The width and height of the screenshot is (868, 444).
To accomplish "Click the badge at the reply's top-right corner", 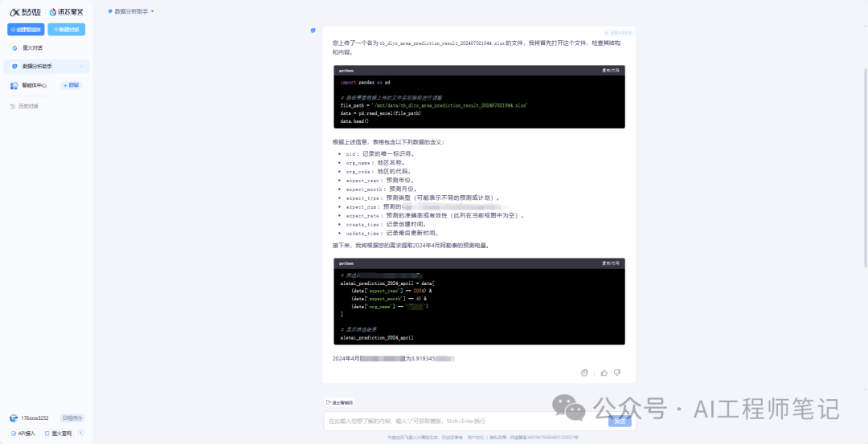I will (x=618, y=33).
